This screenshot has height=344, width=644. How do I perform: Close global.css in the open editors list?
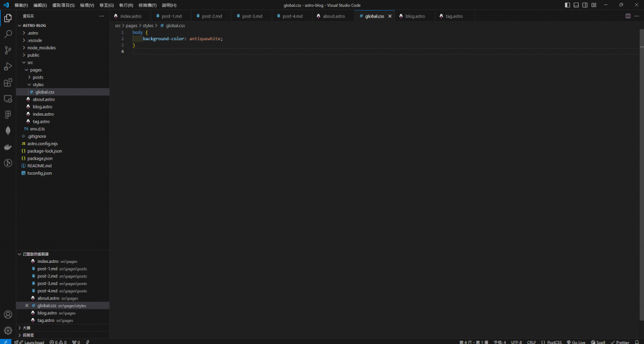pos(26,306)
